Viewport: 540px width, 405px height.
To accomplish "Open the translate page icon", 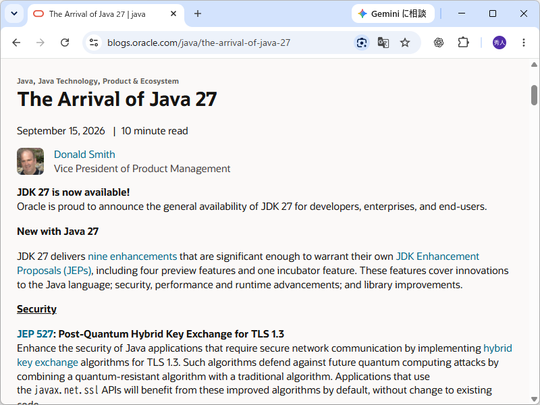I will pos(383,43).
